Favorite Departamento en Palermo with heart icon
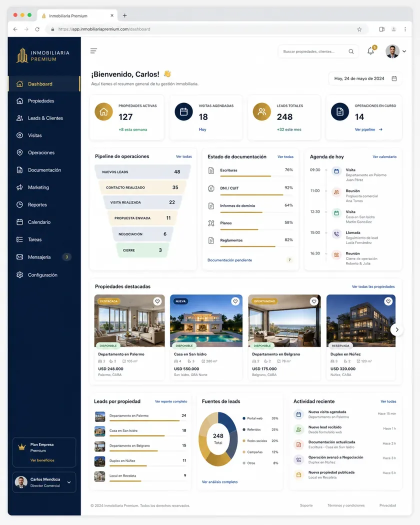420x525 pixels. tap(157, 301)
